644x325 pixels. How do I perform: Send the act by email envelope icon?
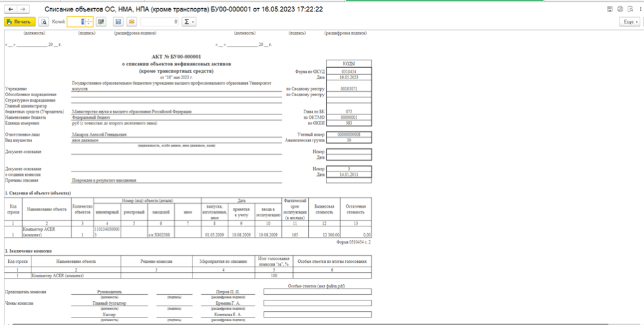click(131, 22)
